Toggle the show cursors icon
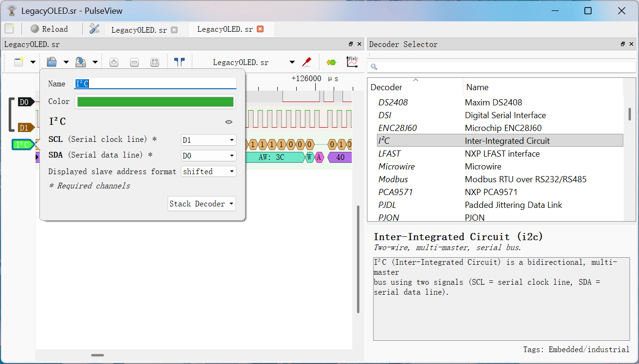 [x=179, y=62]
